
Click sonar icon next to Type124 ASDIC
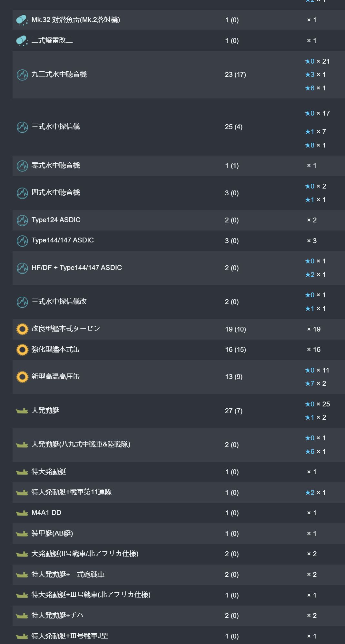coord(22,220)
